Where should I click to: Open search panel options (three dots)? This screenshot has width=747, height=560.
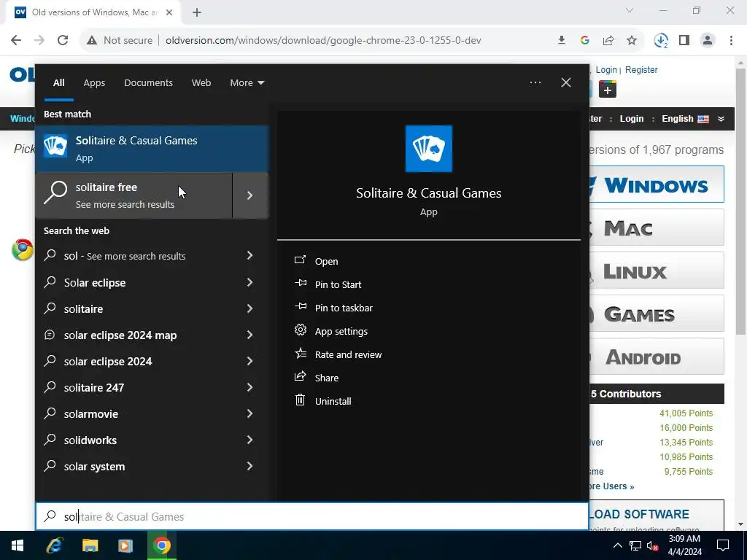click(x=535, y=82)
